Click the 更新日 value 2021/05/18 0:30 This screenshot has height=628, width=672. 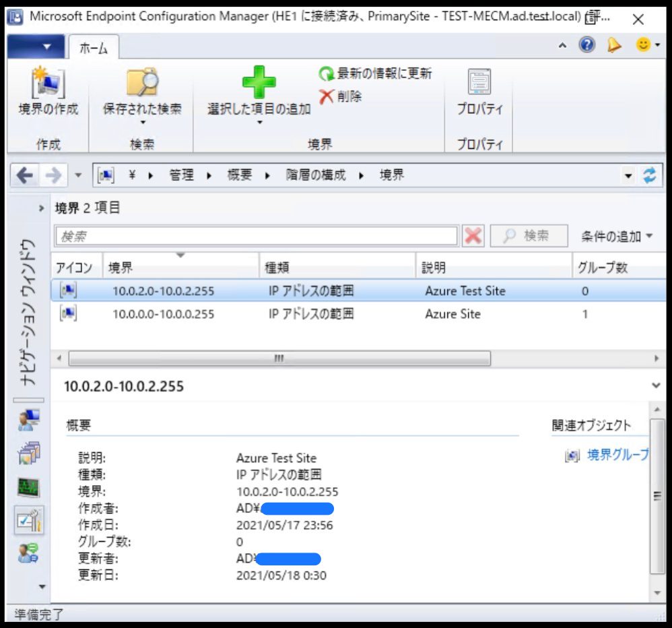[281, 575]
